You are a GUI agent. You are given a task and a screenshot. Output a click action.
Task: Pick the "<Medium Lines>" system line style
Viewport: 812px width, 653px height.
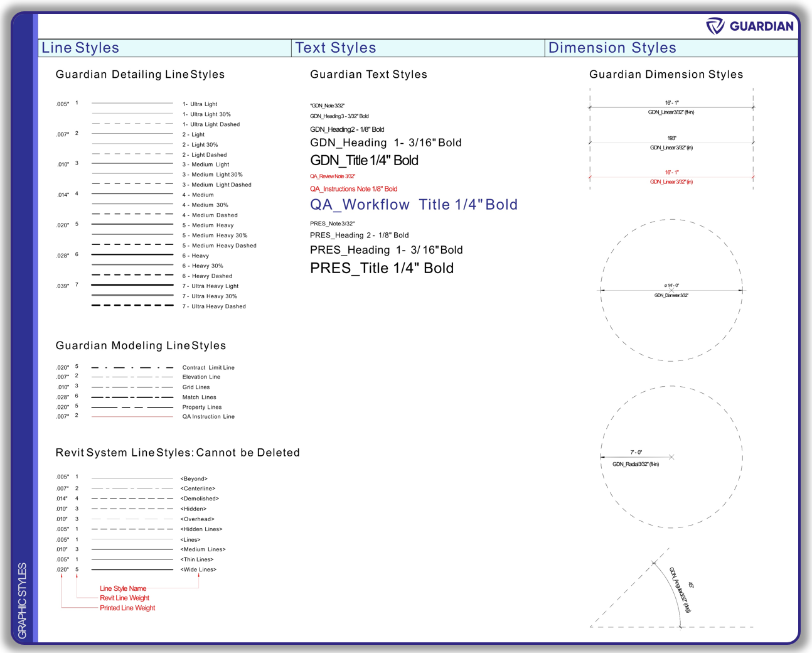coord(203,549)
